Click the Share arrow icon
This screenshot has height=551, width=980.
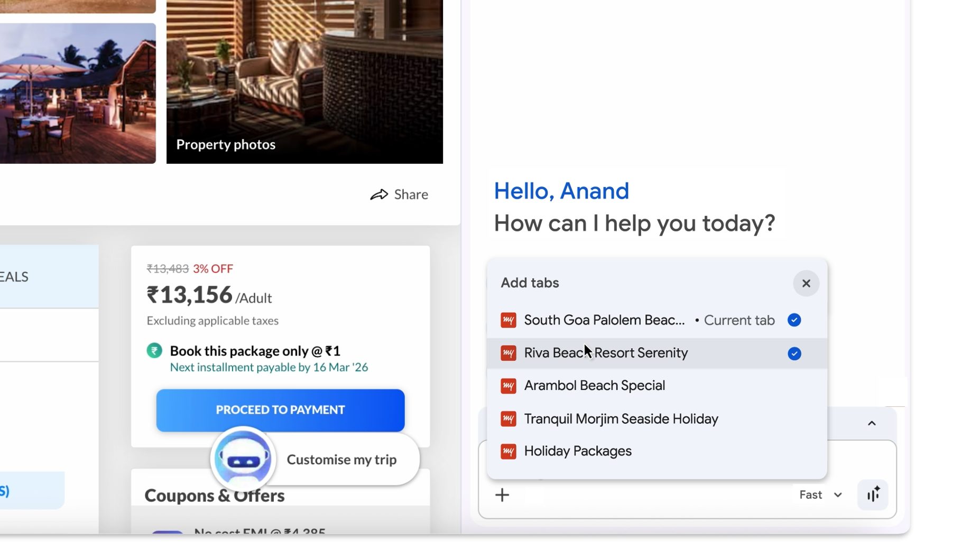379,195
